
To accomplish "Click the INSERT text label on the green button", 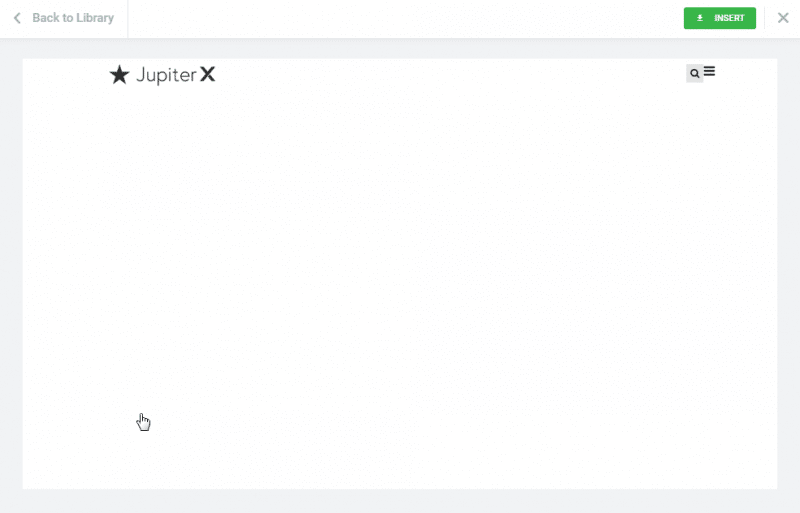I will pos(729,18).
